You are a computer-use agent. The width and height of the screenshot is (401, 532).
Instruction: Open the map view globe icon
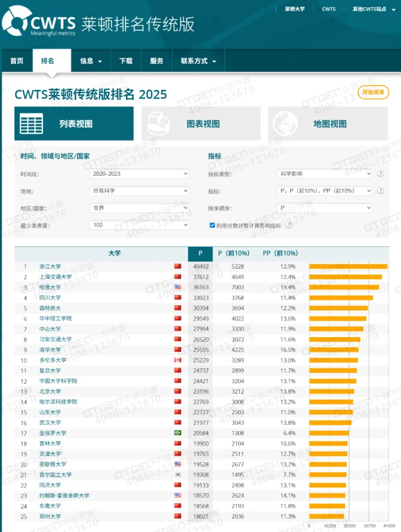(285, 123)
